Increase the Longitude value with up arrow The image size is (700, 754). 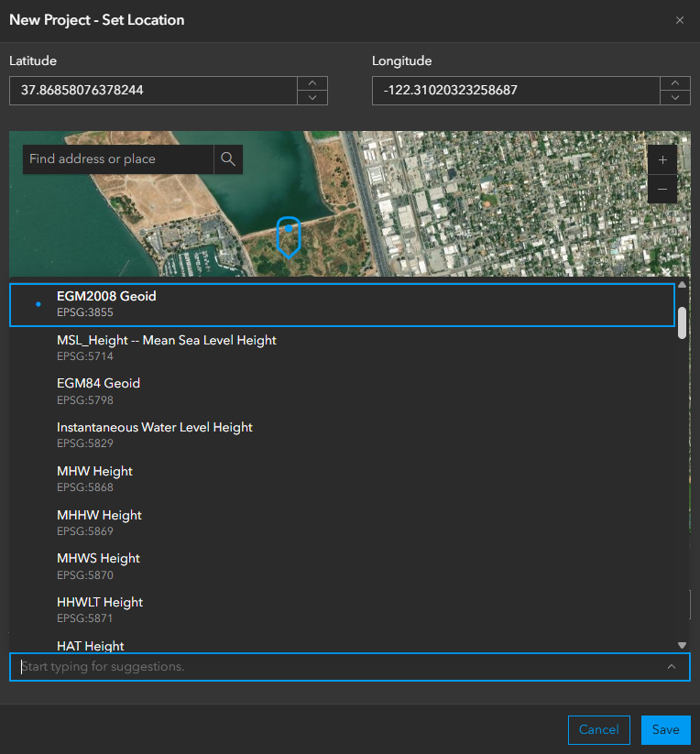(675, 83)
